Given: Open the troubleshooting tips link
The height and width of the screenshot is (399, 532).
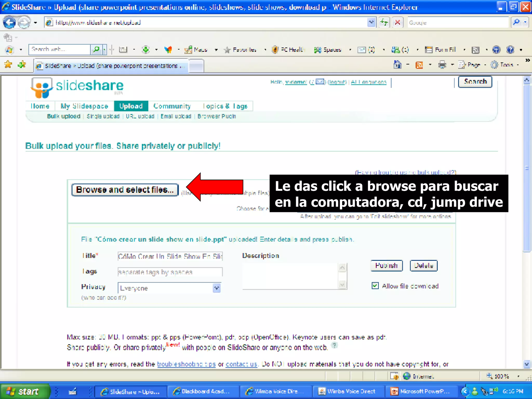Looking at the screenshot, I should [187, 364].
